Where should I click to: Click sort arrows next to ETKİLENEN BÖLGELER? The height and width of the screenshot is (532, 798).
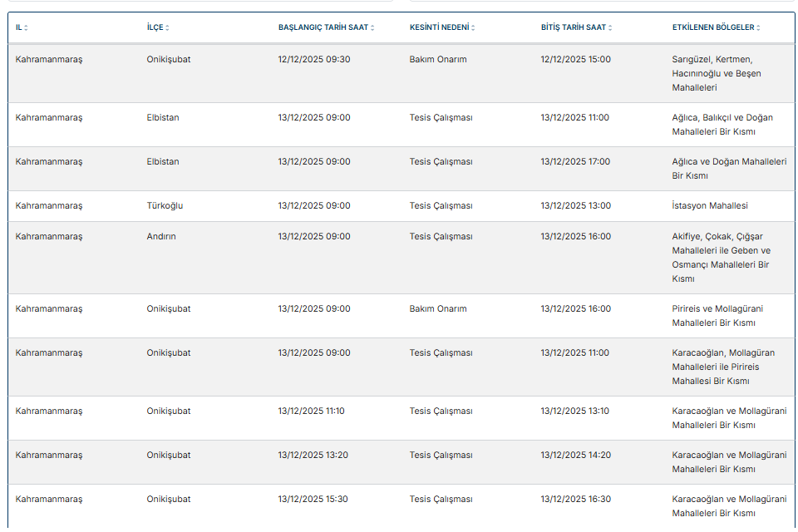pos(758,28)
